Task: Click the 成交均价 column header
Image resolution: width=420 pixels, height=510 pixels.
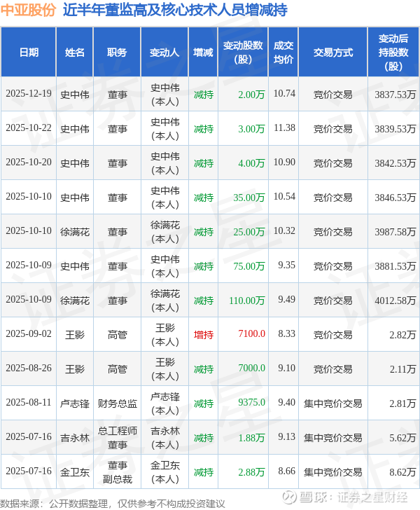Action: [283, 53]
